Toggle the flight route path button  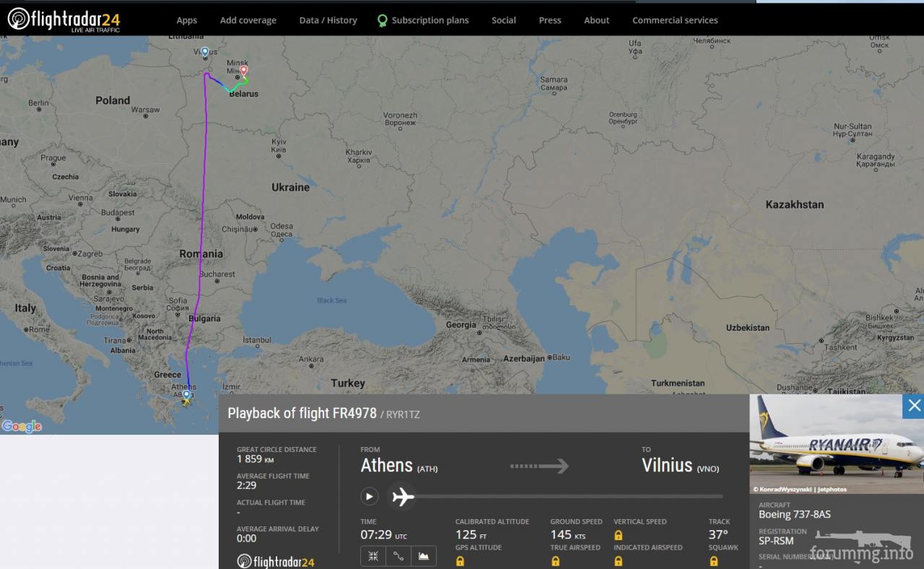pyautogui.click(x=398, y=556)
